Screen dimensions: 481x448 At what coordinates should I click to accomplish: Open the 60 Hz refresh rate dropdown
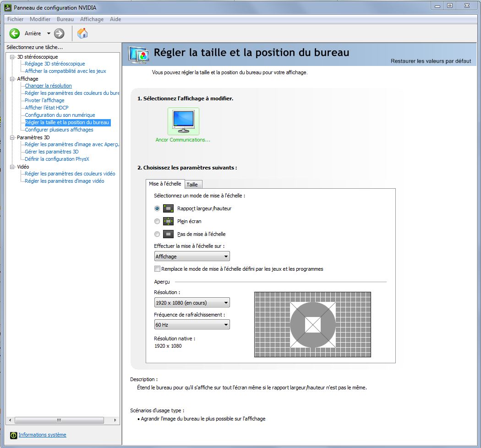click(x=192, y=325)
